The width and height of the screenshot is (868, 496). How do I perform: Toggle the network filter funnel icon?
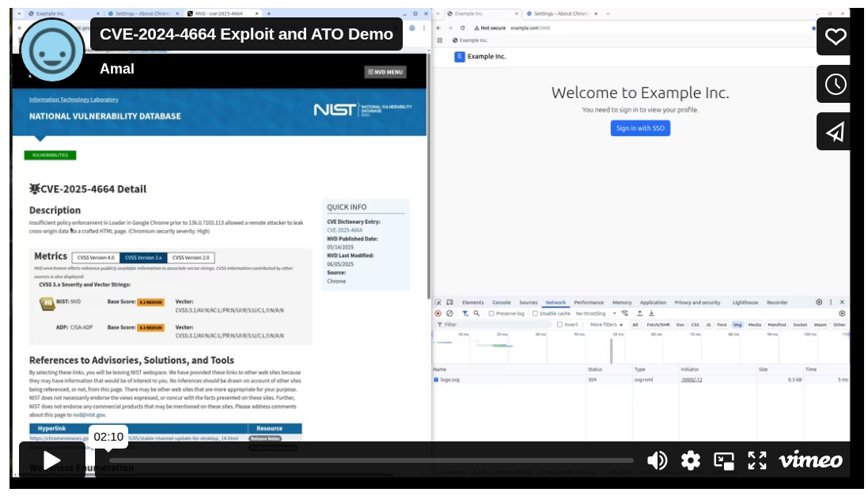465,313
